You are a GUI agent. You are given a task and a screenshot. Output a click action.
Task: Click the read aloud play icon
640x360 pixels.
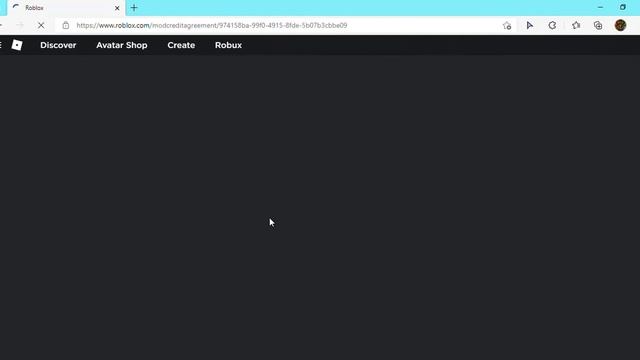(x=529, y=25)
